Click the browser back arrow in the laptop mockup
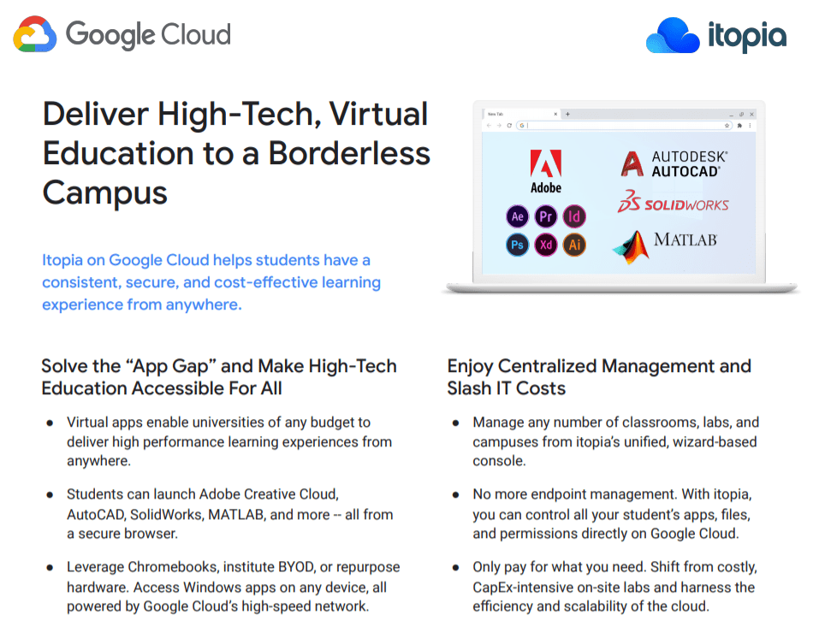The height and width of the screenshot is (644, 825). pyautogui.click(x=489, y=126)
